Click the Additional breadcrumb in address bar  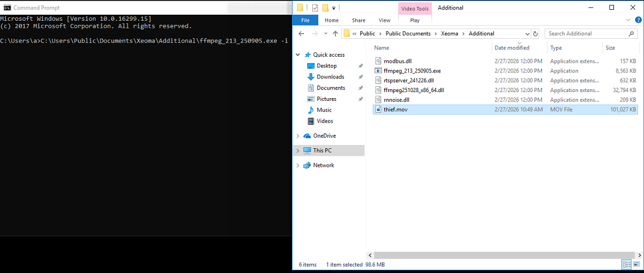coord(481,34)
